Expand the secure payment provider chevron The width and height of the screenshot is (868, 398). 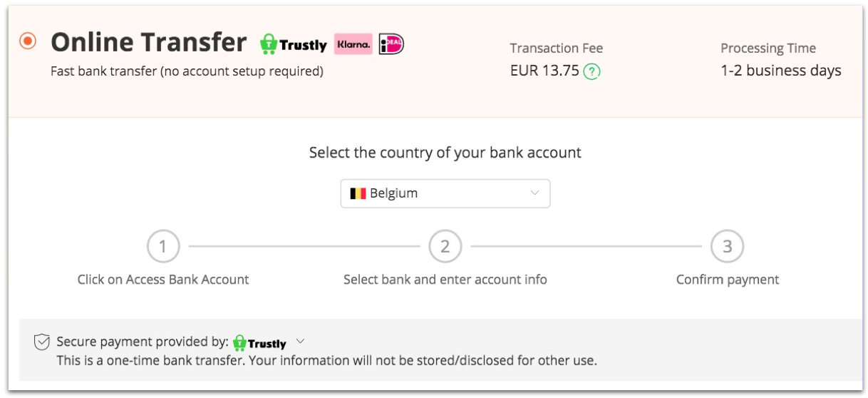[x=300, y=341]
